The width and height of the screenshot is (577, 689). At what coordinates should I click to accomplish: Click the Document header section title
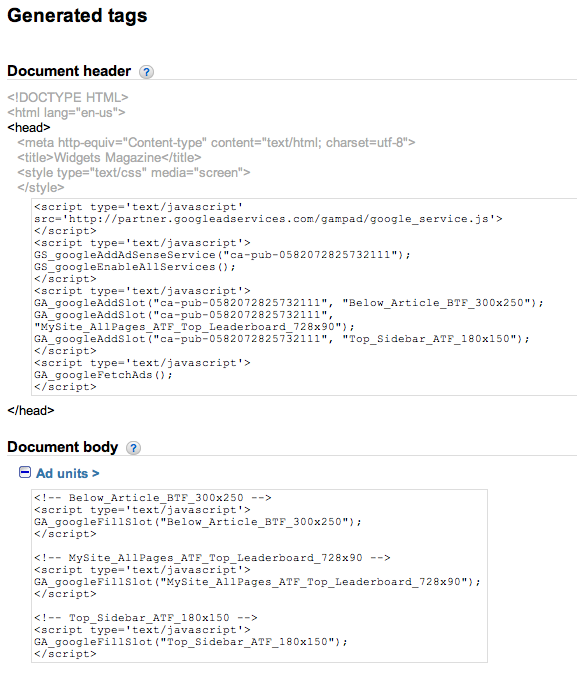point(69,71)
